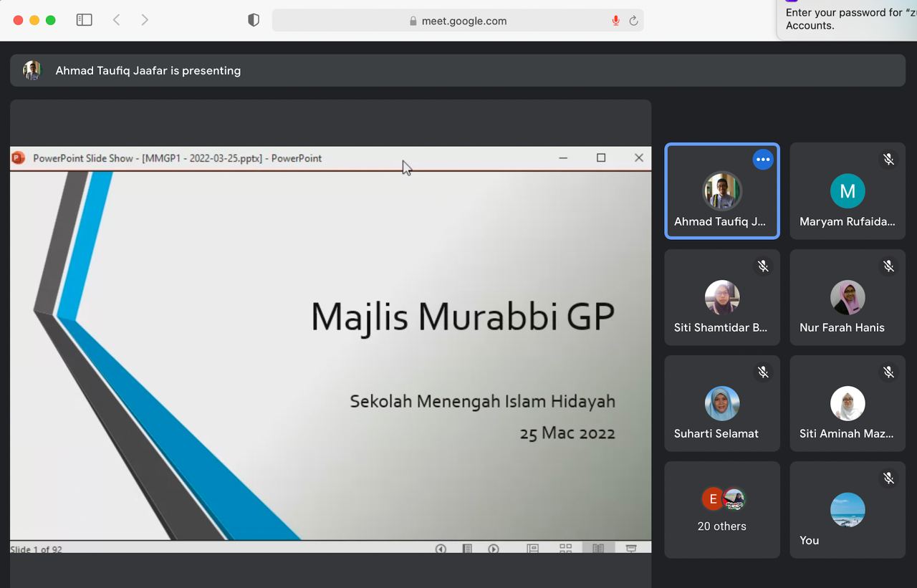Click the red microphone icon in the address bar
Screen dimensions: 917x588
tap(615, 20)
